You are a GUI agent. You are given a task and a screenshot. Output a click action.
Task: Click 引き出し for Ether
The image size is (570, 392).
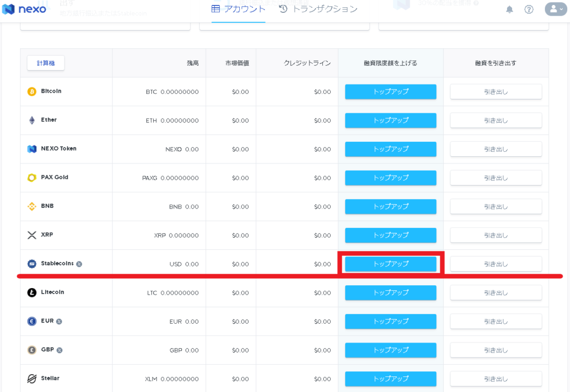496,121
